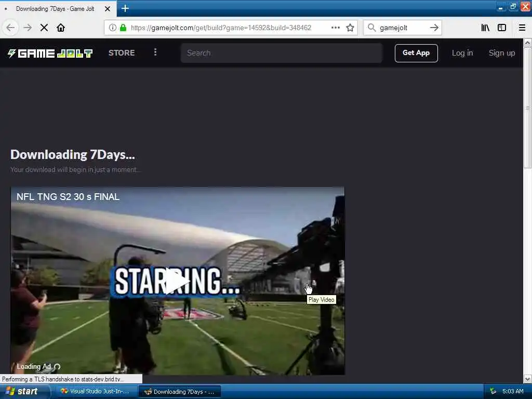Click the magnifier icon in the search box
The image size is (532, 399).
[372, 28]
